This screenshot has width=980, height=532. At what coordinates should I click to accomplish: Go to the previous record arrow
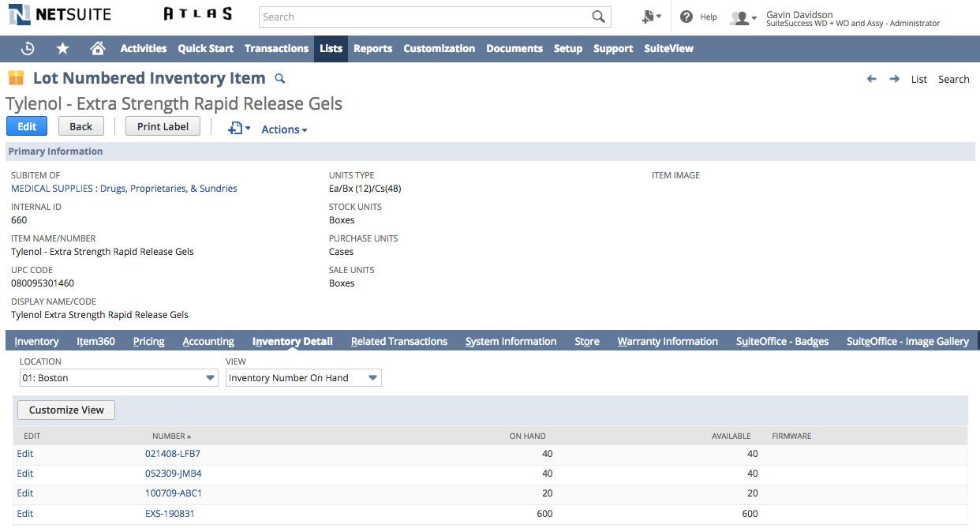tap(872, 79)
